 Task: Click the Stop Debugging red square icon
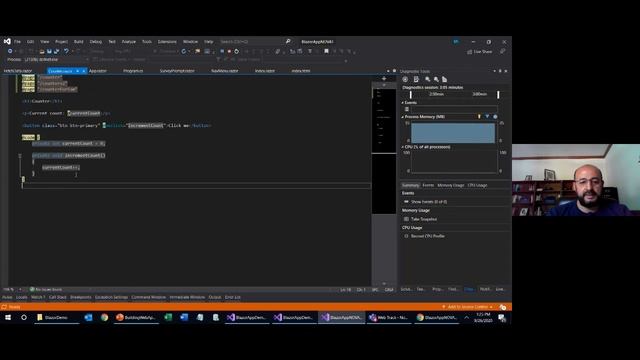click(x=229, y=51)
